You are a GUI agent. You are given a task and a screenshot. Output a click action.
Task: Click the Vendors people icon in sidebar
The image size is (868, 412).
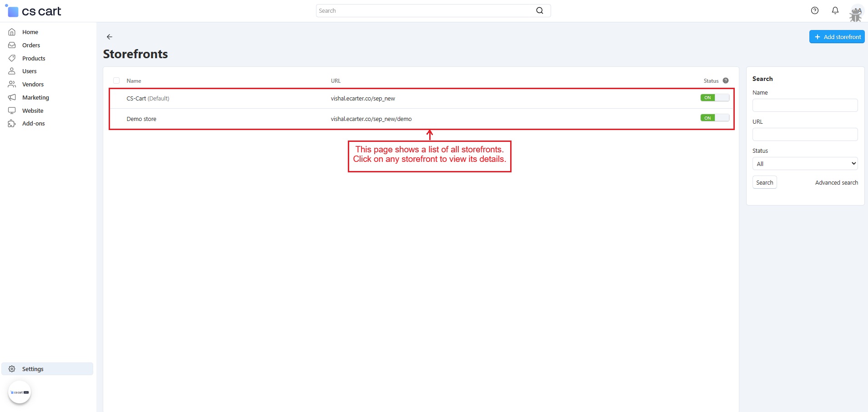(x=12, y=84)
